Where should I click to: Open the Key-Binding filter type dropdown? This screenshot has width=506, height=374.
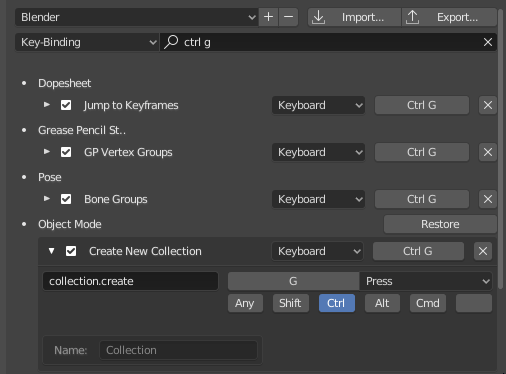[87, 42]
